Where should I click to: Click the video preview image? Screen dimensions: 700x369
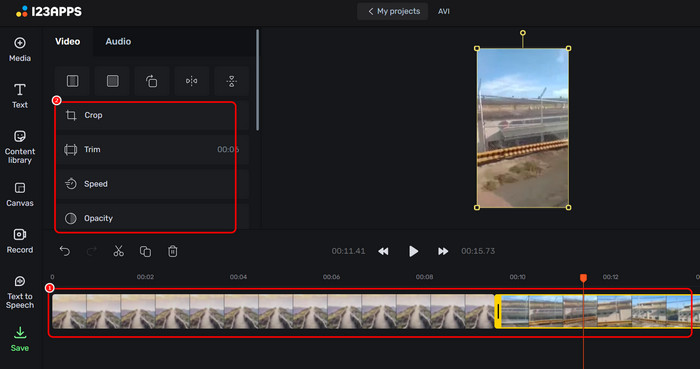click(522, 128)
